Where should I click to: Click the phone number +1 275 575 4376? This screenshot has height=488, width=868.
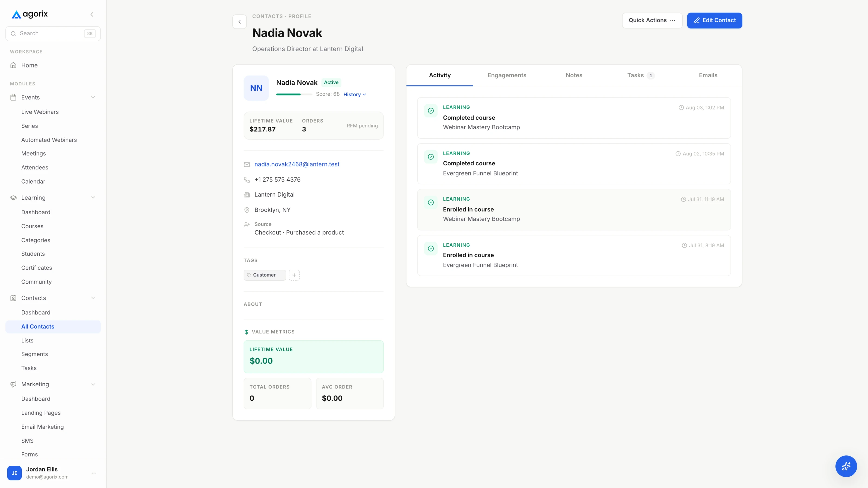(277, 180)
